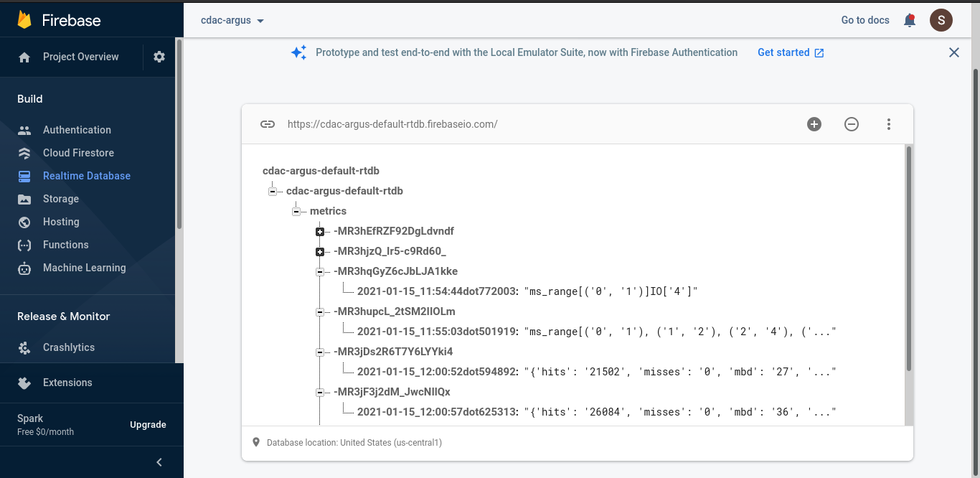The width and height of the screenshot is (980, 478).
Task: Click the database URL link icon
Action: [x=268, y=124]
